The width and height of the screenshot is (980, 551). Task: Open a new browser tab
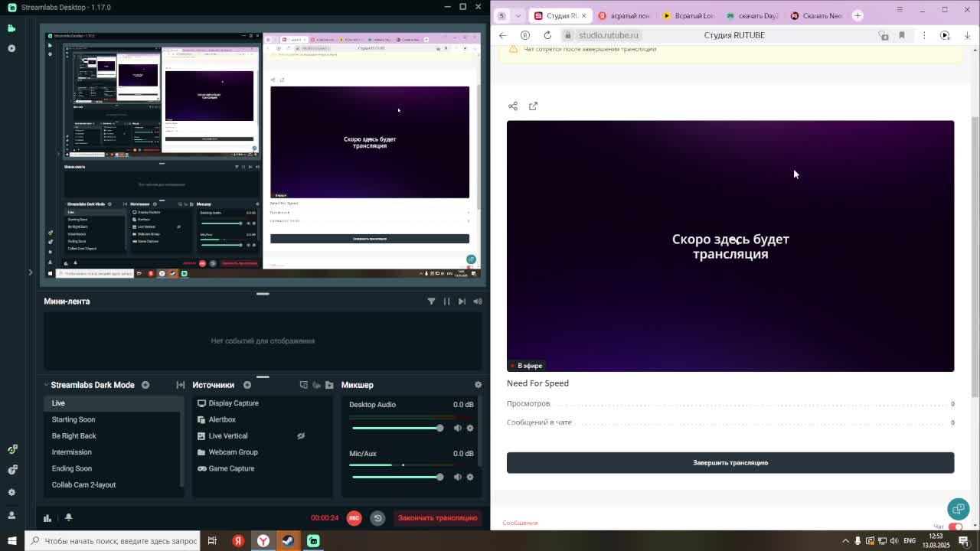(x=857, y=15)
